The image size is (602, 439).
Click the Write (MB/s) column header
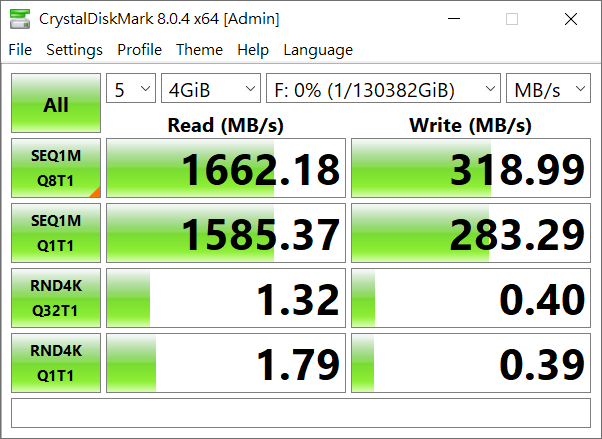[x=471, y=125]
